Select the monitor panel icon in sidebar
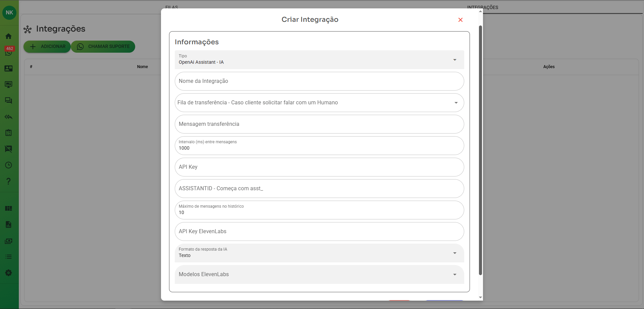Image resolution: width=644 pixels, height=309 pixels. (8, 85)
